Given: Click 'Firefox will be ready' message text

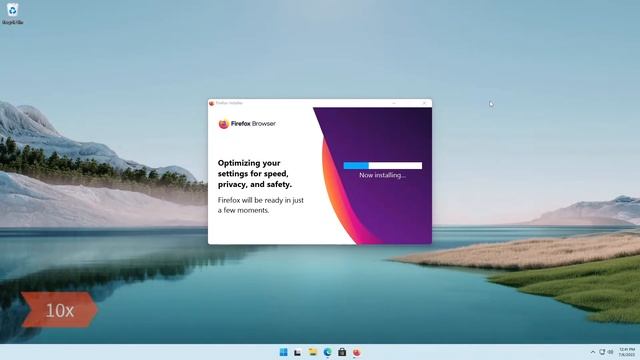Looking at the screenshot, I should (260, 205).
